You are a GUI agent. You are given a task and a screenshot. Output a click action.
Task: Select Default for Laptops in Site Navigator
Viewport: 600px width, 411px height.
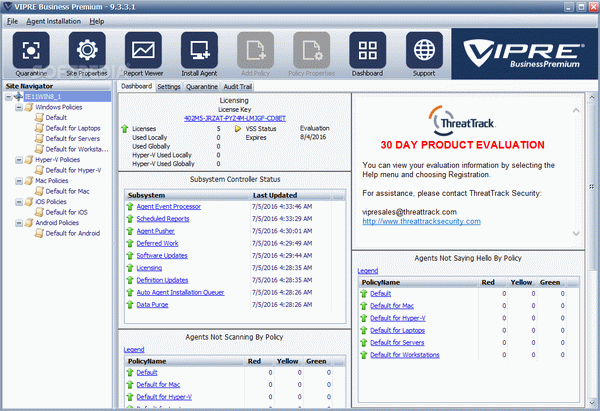pyautogui.click(x=73, y=128)
